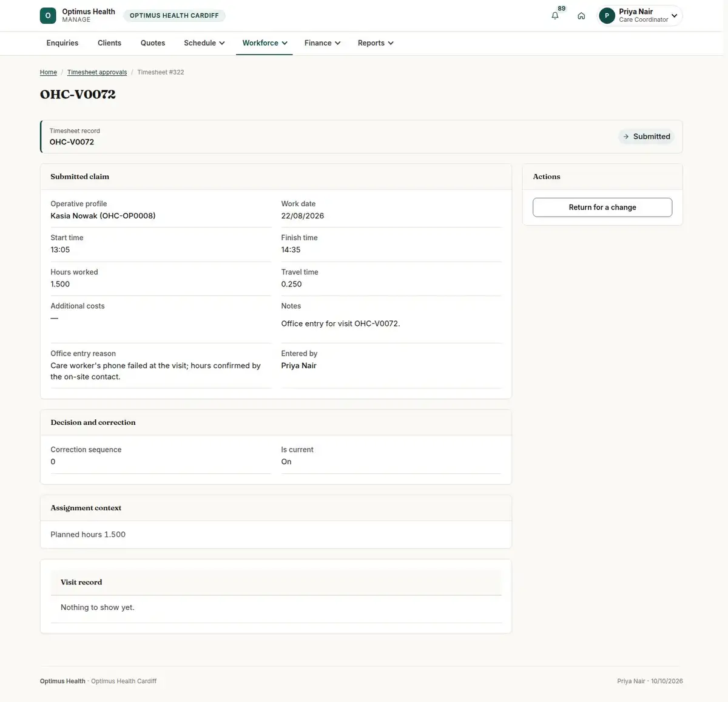This screenshot has width=728, height=702.
Task: Follow the Home breadcrumb link
Action: pyautogui.click(x=49, y=72)
